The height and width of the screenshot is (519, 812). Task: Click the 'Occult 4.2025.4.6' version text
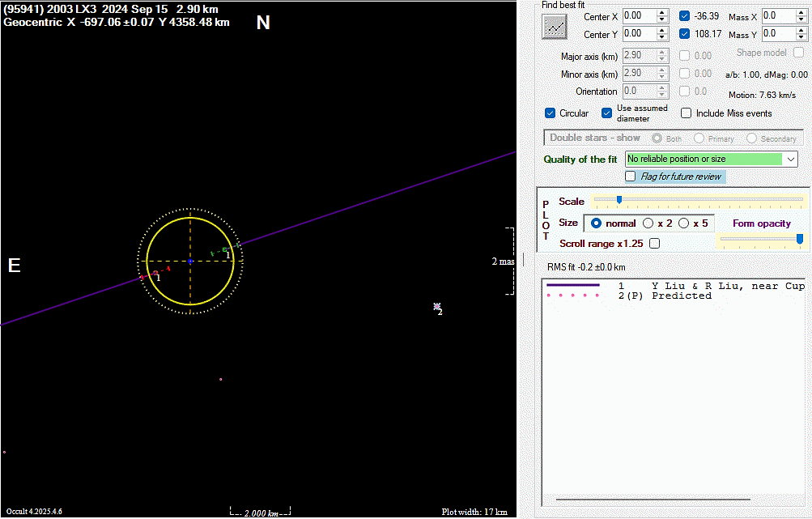[34, 512]
